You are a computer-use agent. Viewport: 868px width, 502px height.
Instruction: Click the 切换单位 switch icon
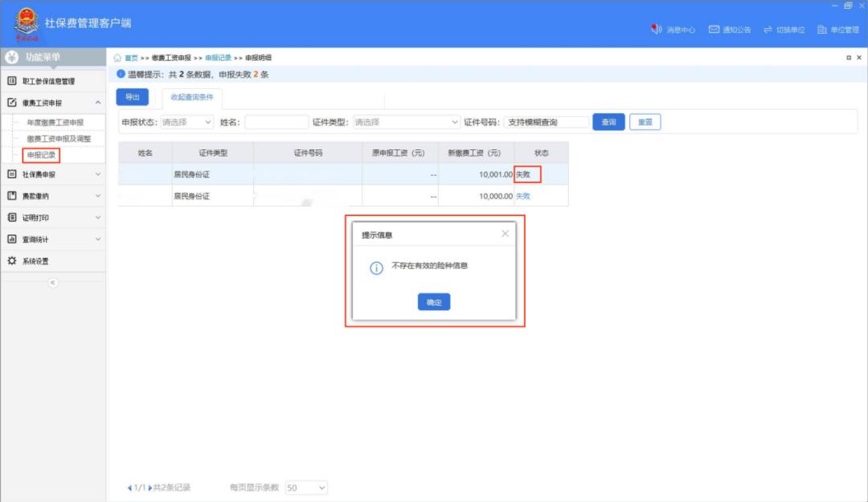tap(768, 30)
